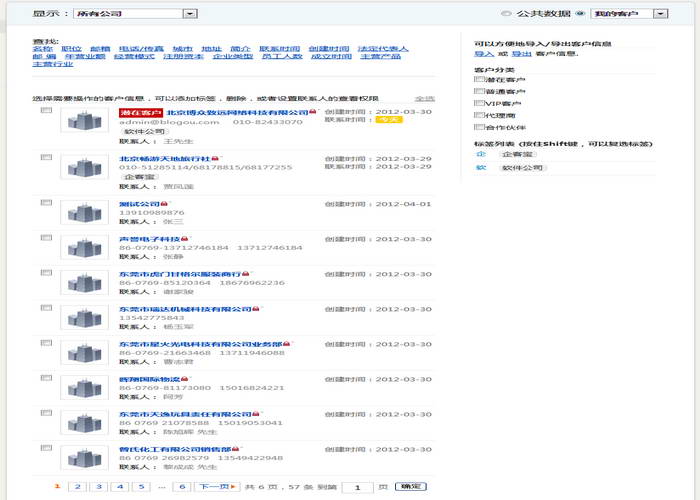Viewport: 700px width, 500px height.
Task: Check the 合作伙伴 category checkbox
Action: pyautogui.click(x=479, y=127)
